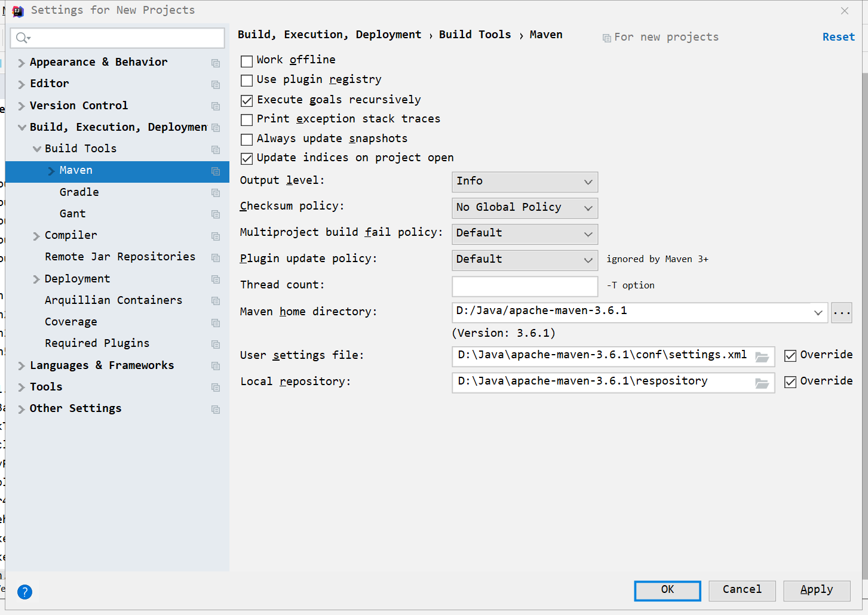The width and height of the screenshot is (868, 615).
Task: Select Gradle in the settings tree
Action: [79, 192]
